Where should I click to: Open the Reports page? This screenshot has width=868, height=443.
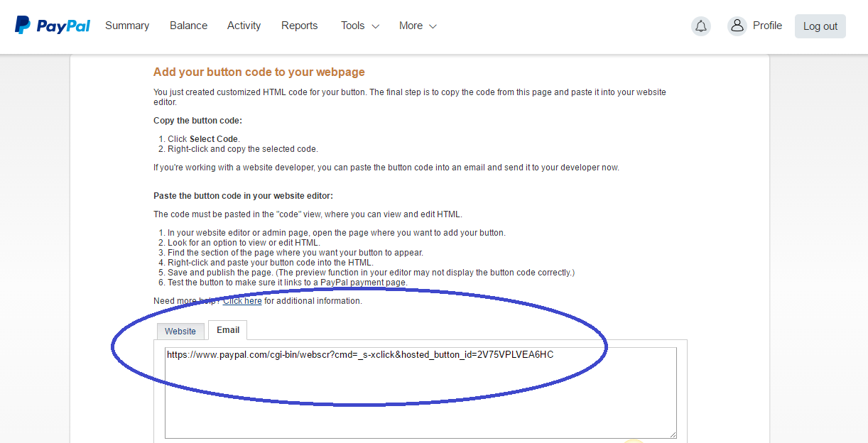[x=300, y=26]
